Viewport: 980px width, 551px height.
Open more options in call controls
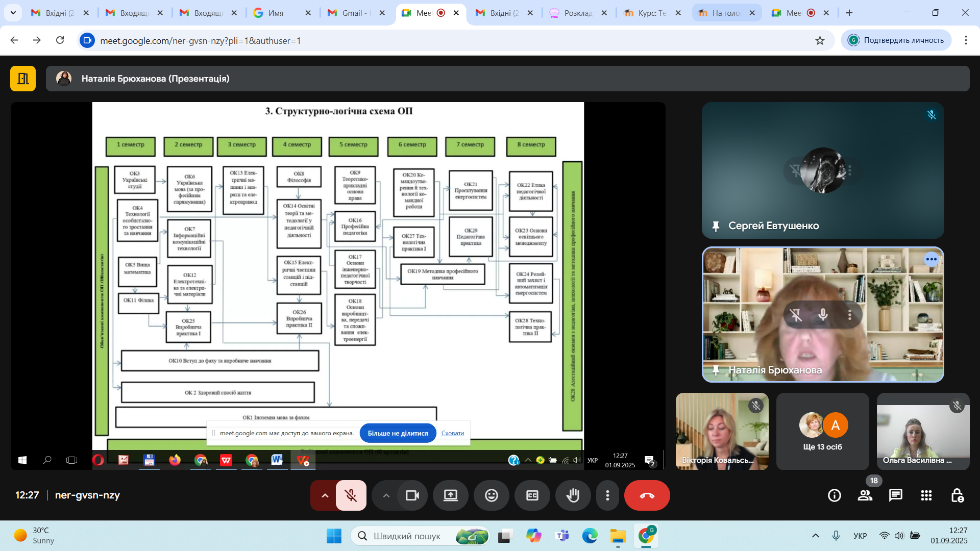pyautogui.click(x=607, y=495)
